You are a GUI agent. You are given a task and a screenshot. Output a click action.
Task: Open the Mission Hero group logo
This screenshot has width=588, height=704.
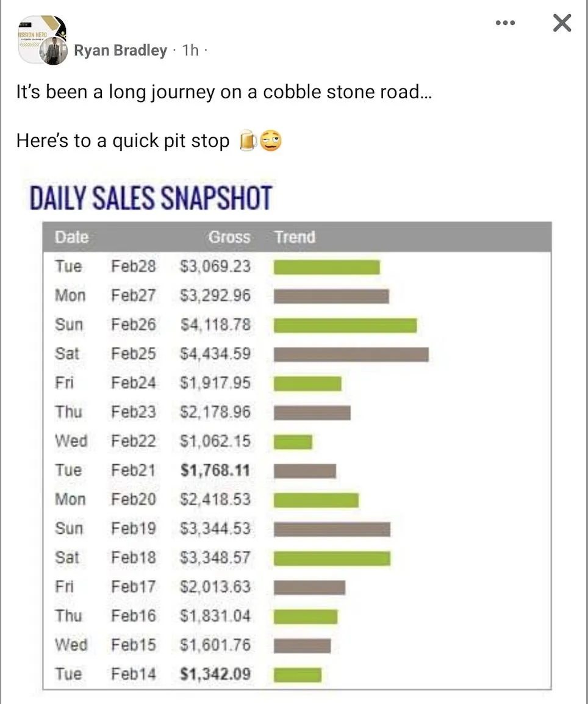click(37, 35)
